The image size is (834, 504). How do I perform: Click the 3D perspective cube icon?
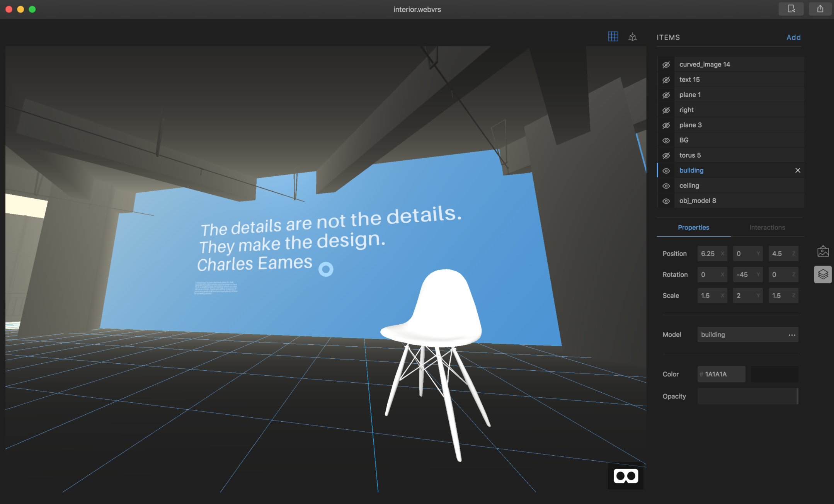click(633, 37)
